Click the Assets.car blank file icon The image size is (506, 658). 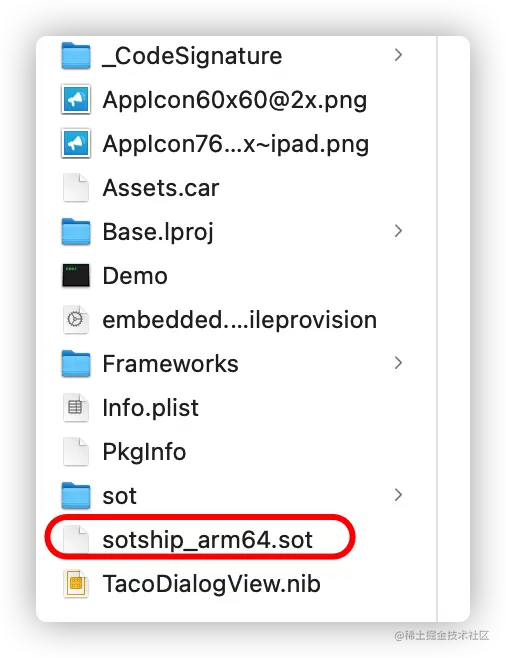tap(76, 188)
